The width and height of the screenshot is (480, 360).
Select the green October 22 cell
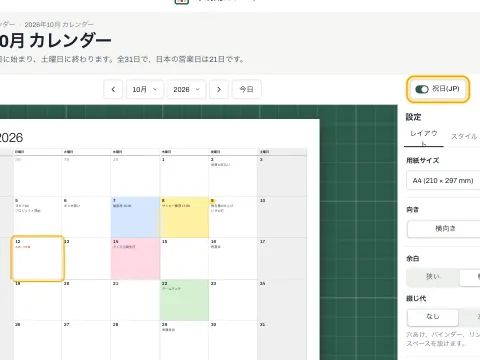(184, 300)
